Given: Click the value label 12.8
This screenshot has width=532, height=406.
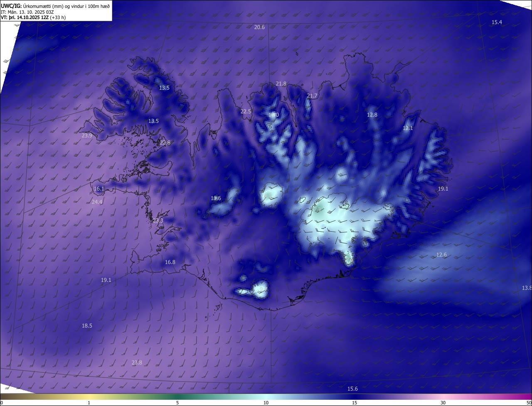Looking at the screenshot, I should (x=372, y=115).
